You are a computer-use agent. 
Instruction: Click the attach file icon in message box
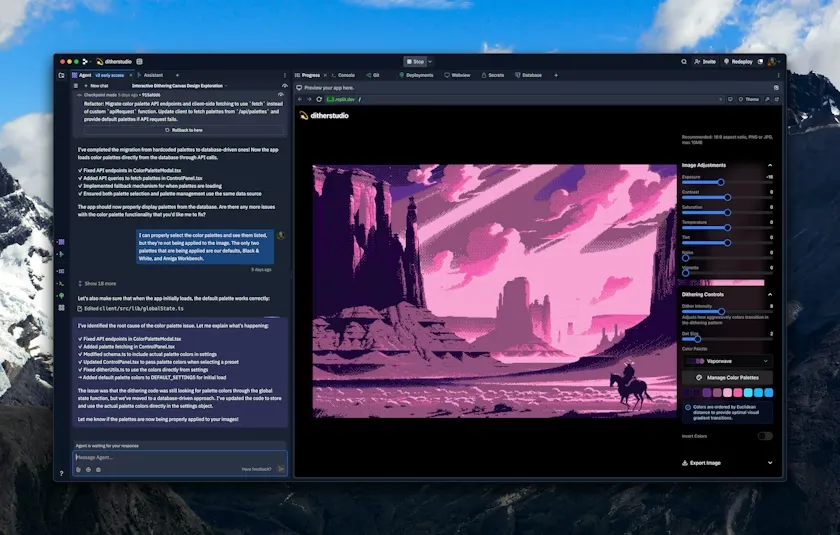point(78,469)
